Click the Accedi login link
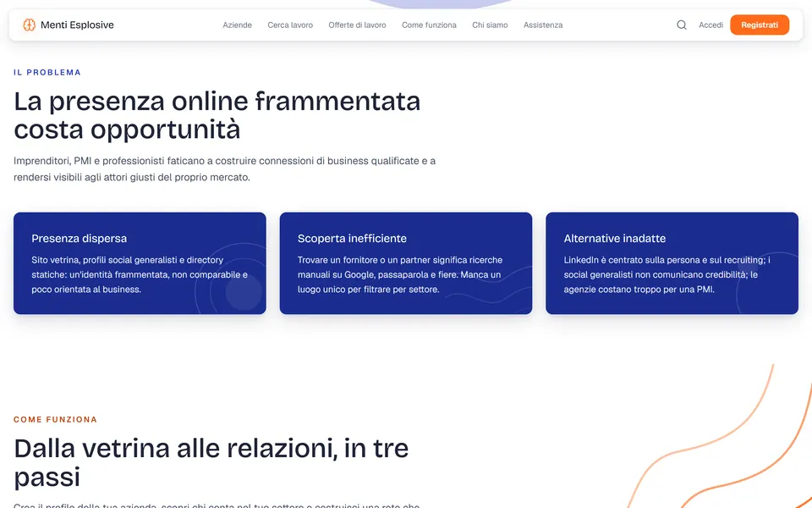 [x=710, y=25]
